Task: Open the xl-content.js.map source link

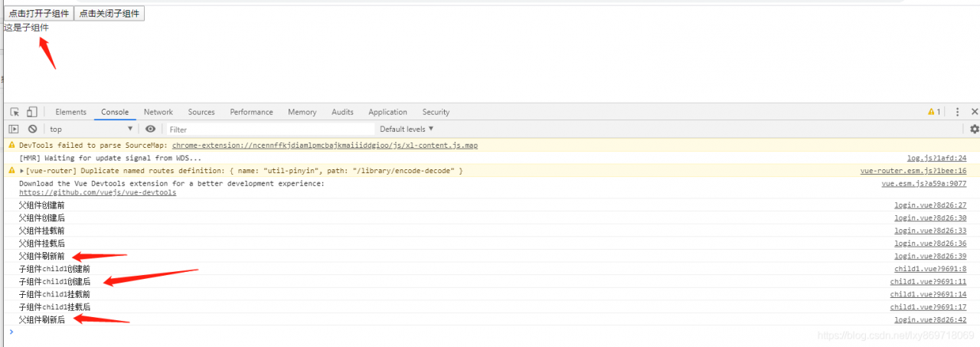Action: tap(325, 145)
